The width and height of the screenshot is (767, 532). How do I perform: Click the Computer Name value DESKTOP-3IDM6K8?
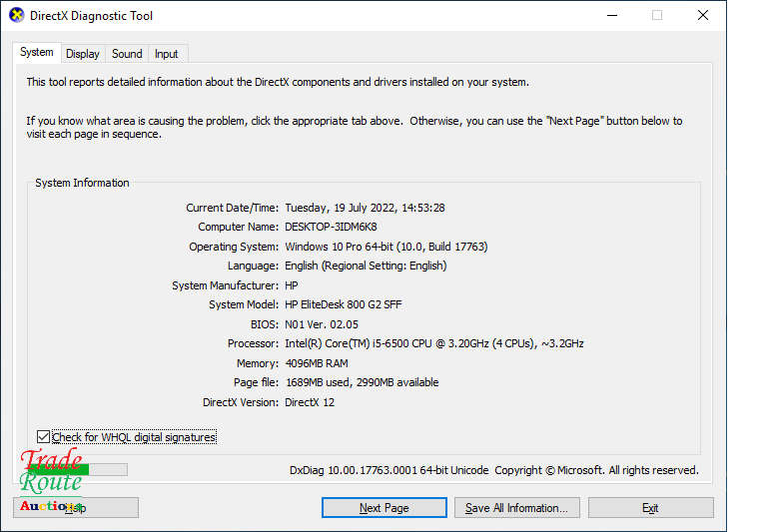tap(331, 227)
